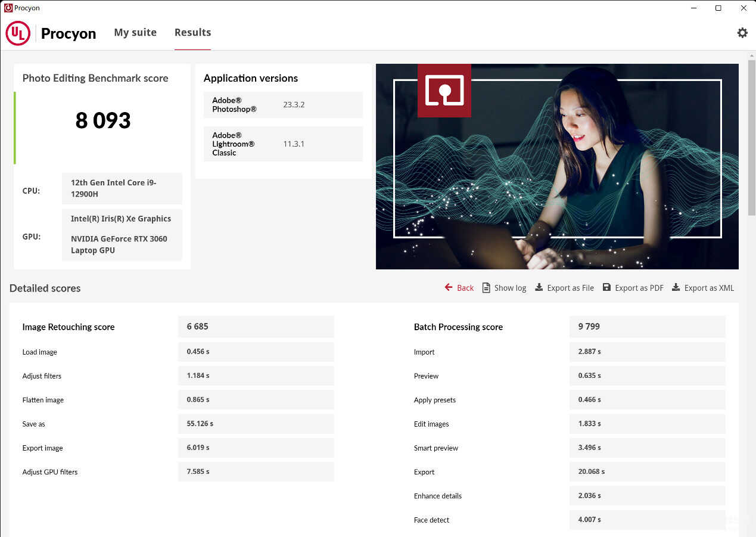Screen dimensions: 756x537
Task: Click the Adobe® Photoshop® label
Action: tap(235, 105)
